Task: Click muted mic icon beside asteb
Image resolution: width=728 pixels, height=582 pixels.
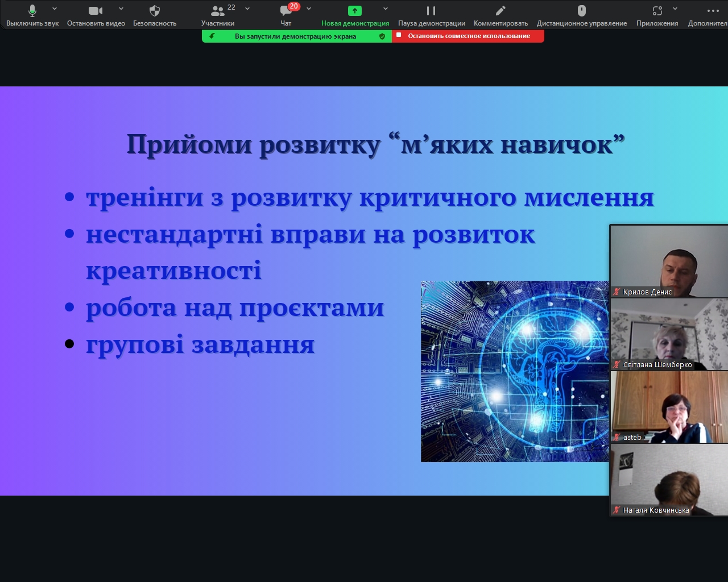Action: point(617,438)
